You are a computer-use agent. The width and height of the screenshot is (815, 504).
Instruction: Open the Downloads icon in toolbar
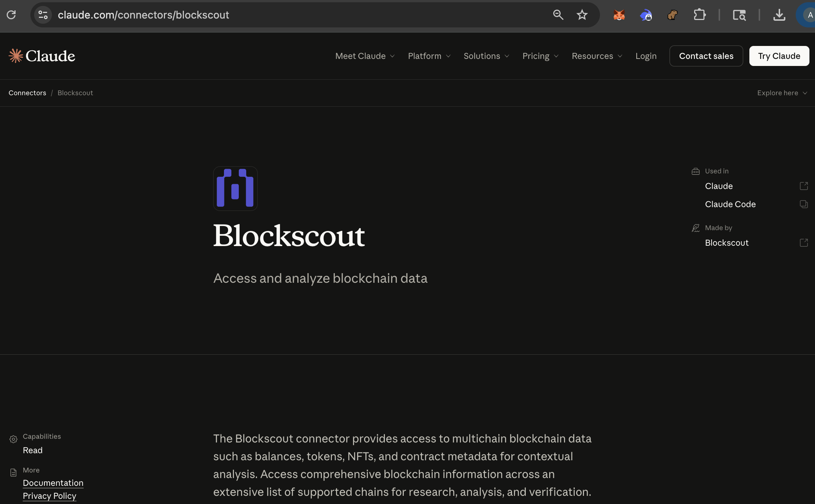[x=779, y=15]
